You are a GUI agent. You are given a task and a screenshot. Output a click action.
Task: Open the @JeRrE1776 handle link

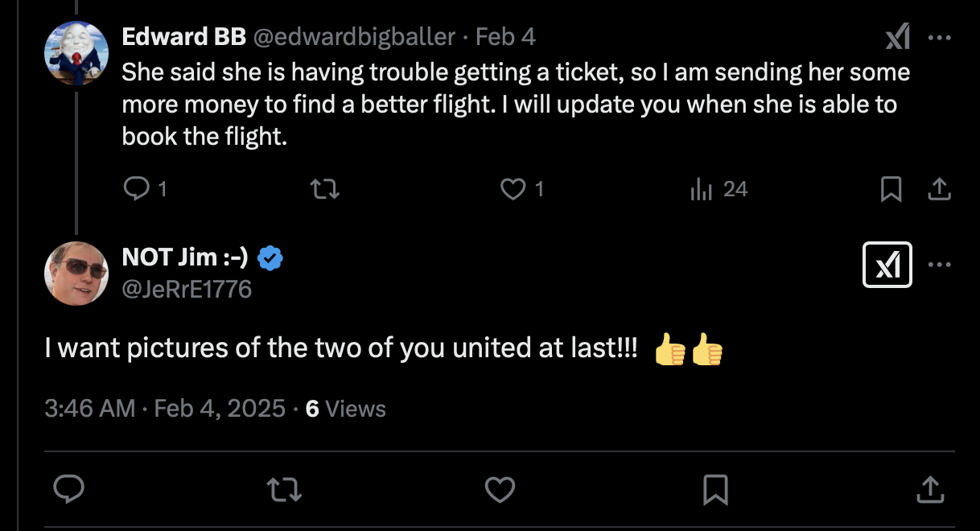pyautogui.click(x=187, y=287)
